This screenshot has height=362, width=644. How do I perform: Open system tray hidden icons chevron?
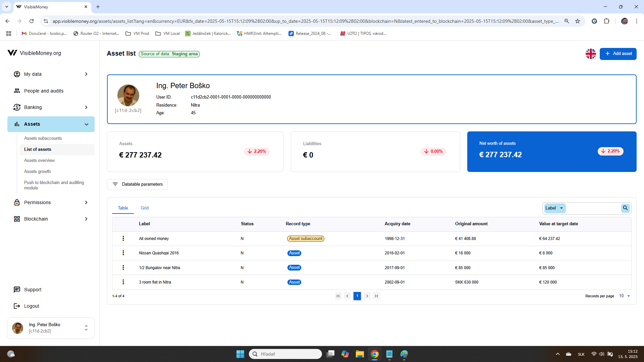coord(557,354)
